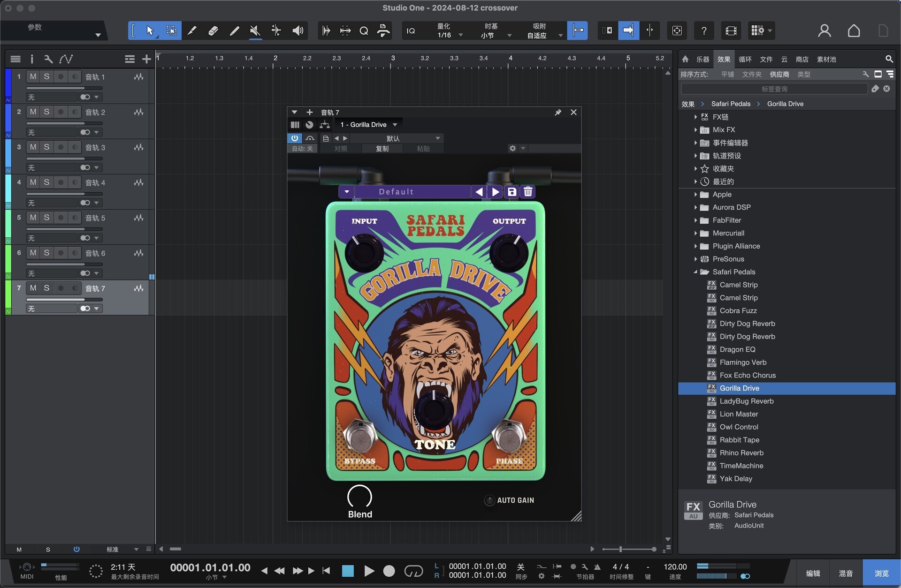Expand the Safari Pedals plugin folder
Image resolution: width=901 pixels, height=588 pixels.
[695, 271]
